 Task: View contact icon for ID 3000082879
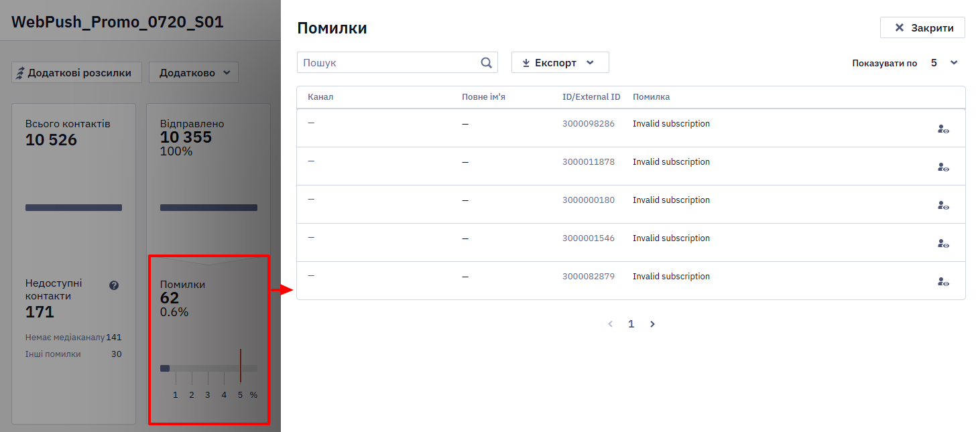[x=943, y=282]
